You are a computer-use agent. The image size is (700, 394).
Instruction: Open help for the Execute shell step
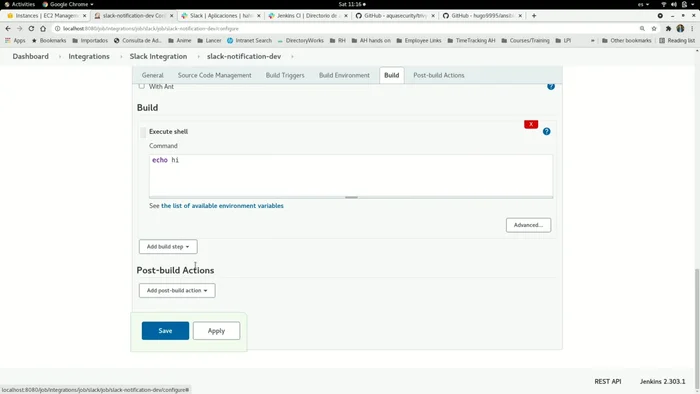[546, 131]
